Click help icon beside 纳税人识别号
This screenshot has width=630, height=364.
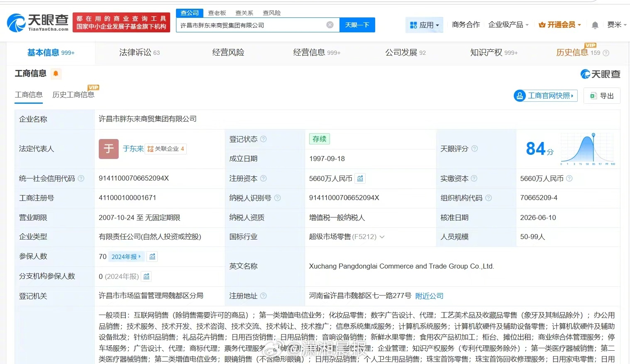[x=277, y=198]
